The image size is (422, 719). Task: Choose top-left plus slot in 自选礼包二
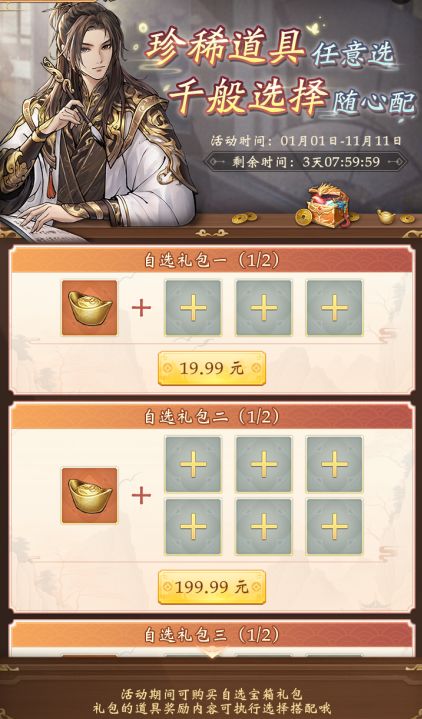point(193,465)
